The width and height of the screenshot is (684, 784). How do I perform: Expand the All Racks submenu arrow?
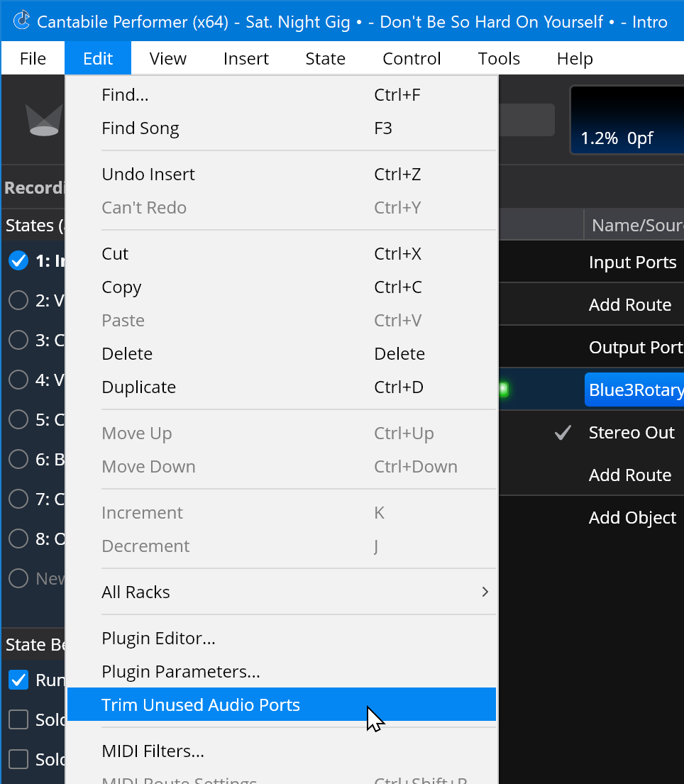[x=485, y=592]
